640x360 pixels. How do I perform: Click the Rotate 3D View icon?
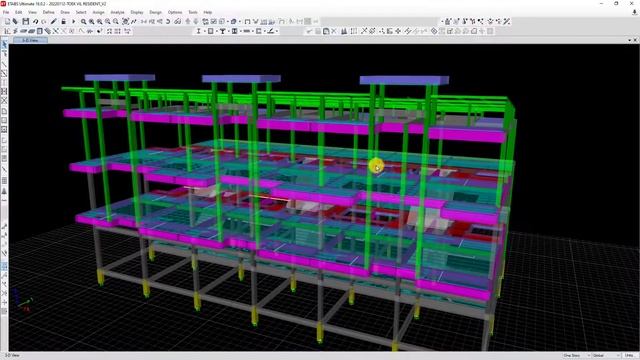(x=168, y=21)
